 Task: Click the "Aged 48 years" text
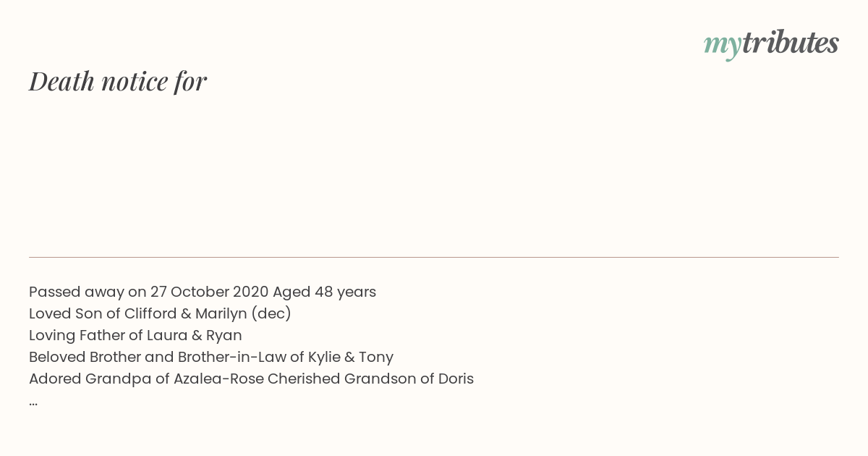pos(324,292)
